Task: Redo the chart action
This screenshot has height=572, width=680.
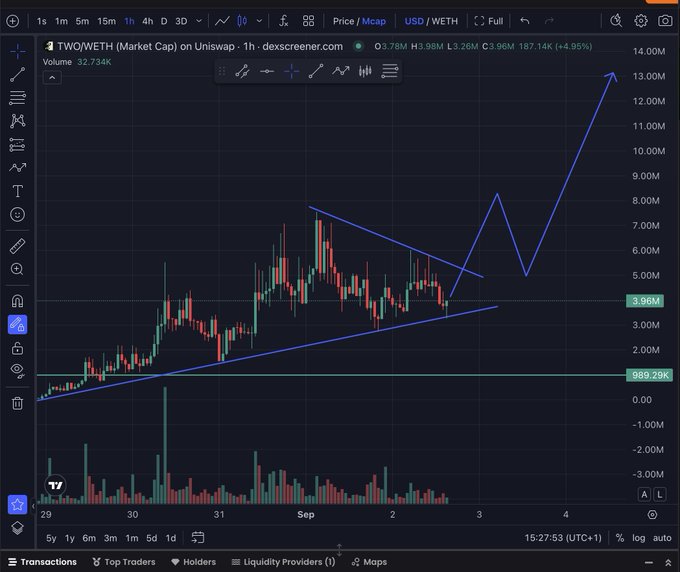Action: (x=549, y=21)
